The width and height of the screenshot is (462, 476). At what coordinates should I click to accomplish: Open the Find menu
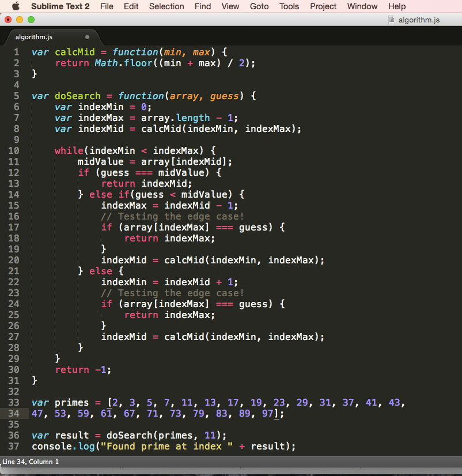[203, 6]
